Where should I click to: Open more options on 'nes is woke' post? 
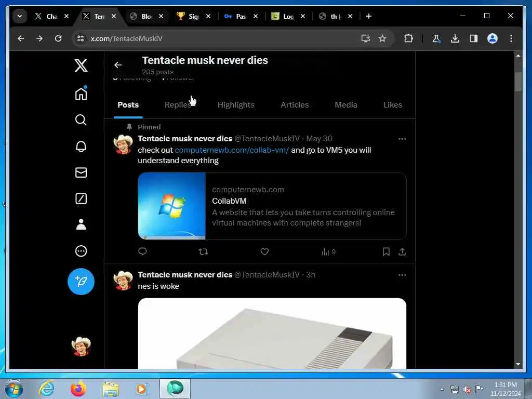(402, 275)
